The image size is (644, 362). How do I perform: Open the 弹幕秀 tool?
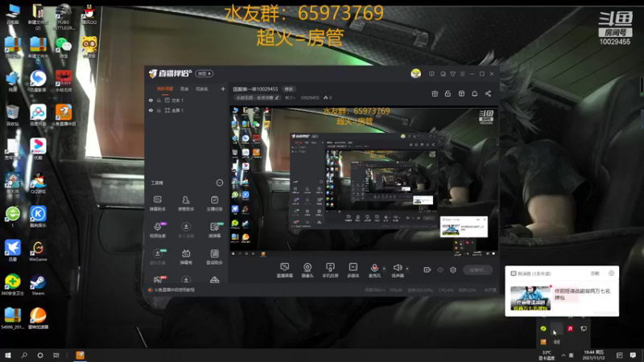click(x=186, y=257)
